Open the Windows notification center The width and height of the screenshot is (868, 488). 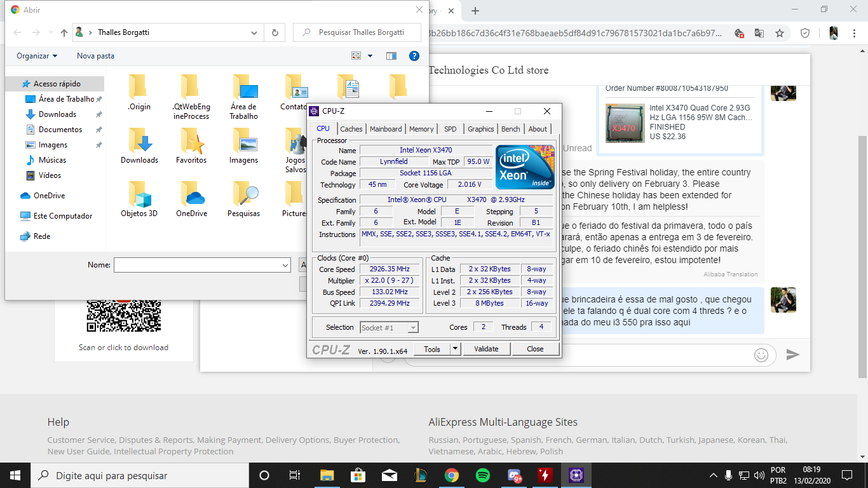coord(846,475)
